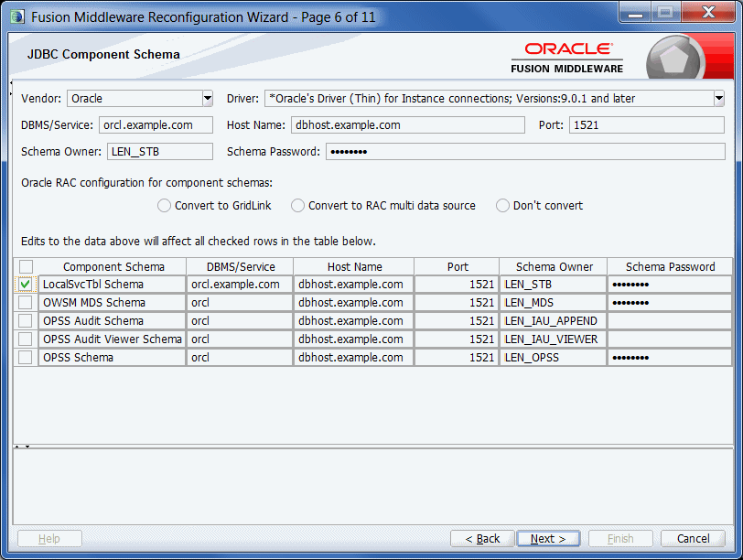Select the OWSM MDS Schema name cell
743x560 pixels.
[x=112, y=303]
